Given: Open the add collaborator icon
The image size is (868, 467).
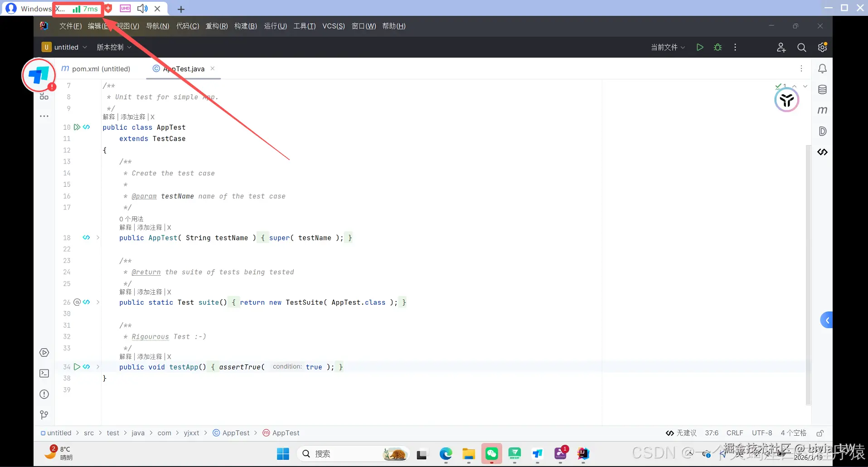Looking at the screenshot, I should coord(781,47).
